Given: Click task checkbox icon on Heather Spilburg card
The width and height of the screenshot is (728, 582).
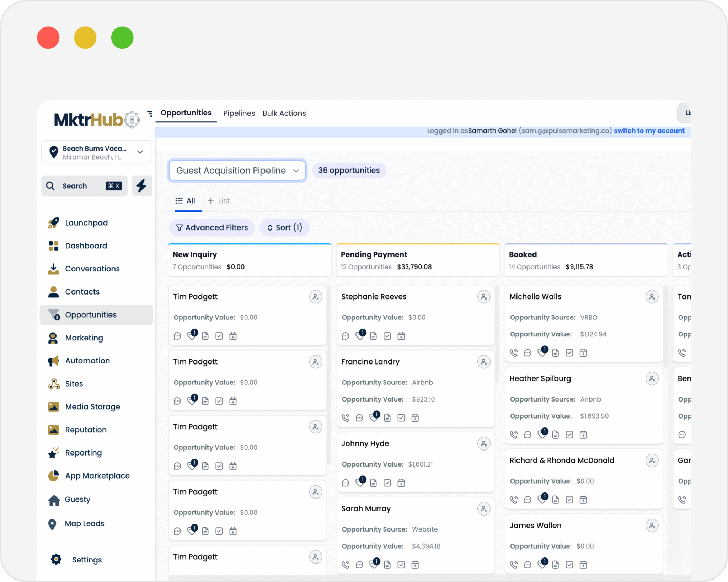Looking at the screenshot, I should [569, 435].
